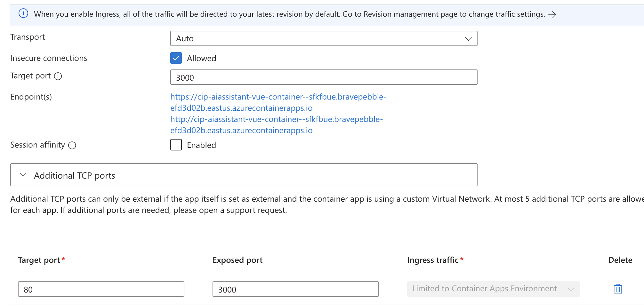
Task: Click the 'Enabled' checkbox label text
Action: [x=202, y=145]
